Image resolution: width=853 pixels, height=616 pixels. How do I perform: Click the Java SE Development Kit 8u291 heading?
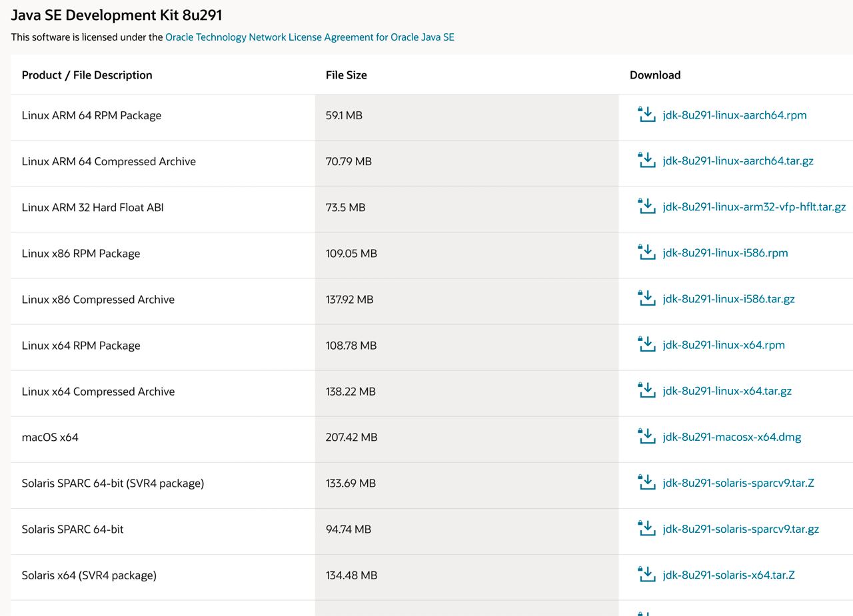coord(116,14)
